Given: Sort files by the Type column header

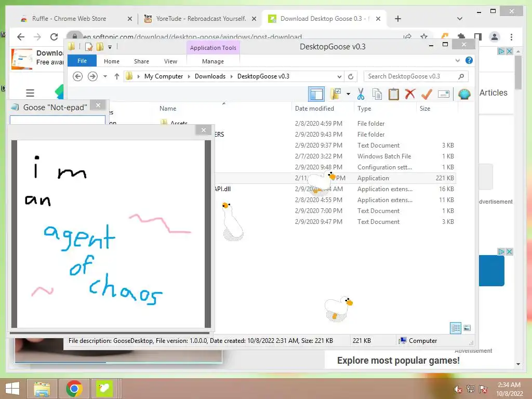Looking at the screenshot, I should (364, 109).
